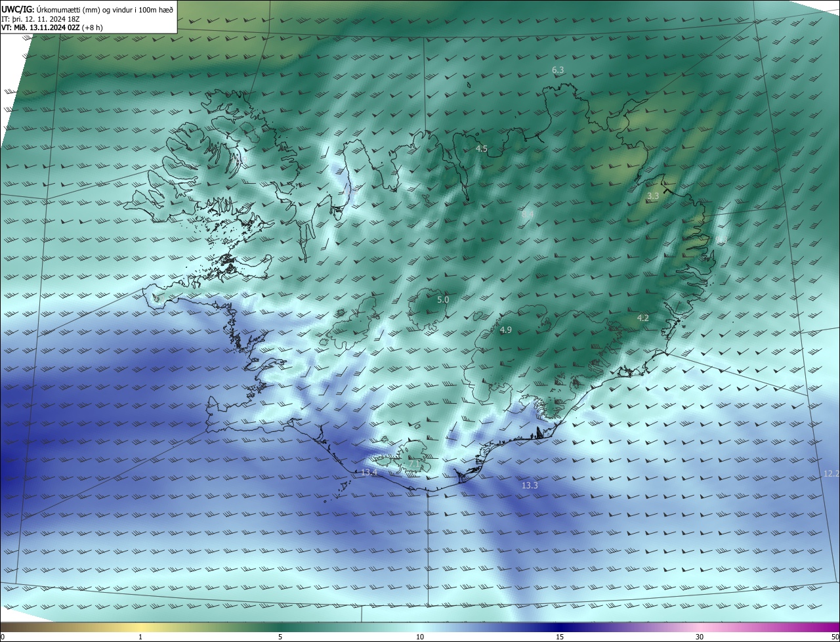Click the 15 tick label on the color scale
This screenshot has height=642, width=840.
point(560,637)
